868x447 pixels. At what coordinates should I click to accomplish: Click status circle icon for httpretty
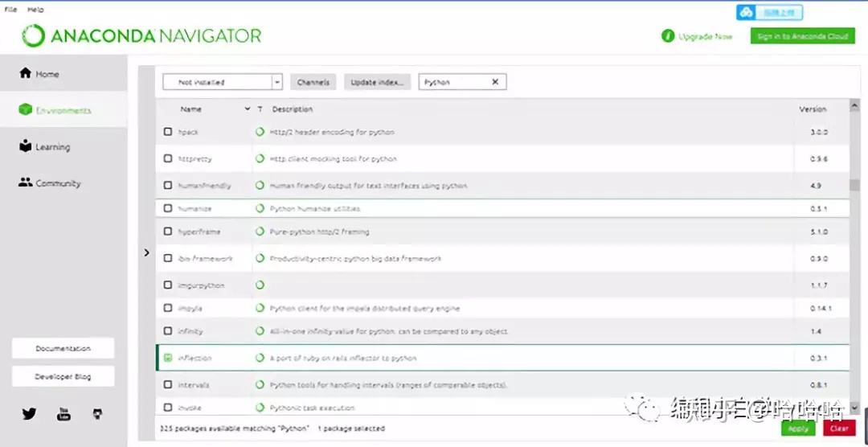(x=260, y=158)
